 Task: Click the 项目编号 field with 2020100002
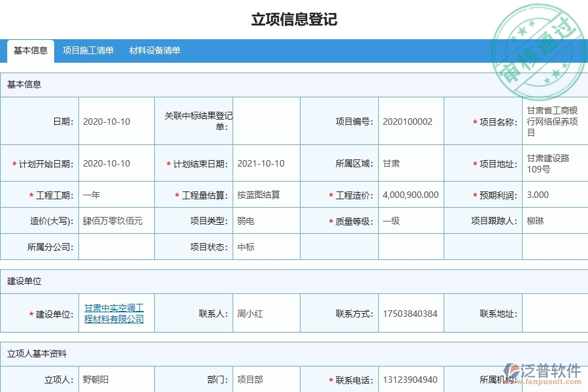[410, 121]
